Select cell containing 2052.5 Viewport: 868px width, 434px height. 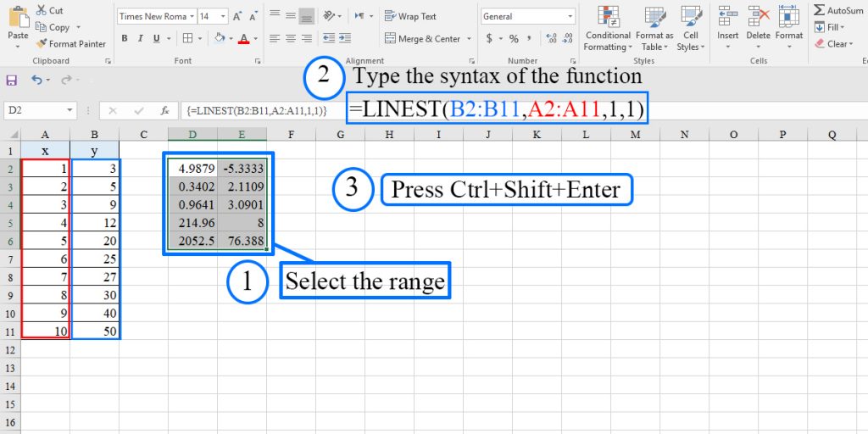[193, 241]
